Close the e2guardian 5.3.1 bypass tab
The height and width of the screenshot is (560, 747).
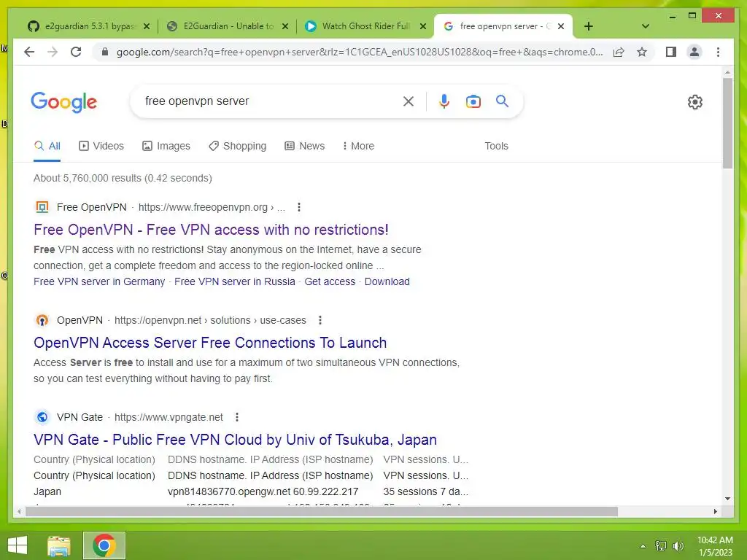(x=147, y=26)
